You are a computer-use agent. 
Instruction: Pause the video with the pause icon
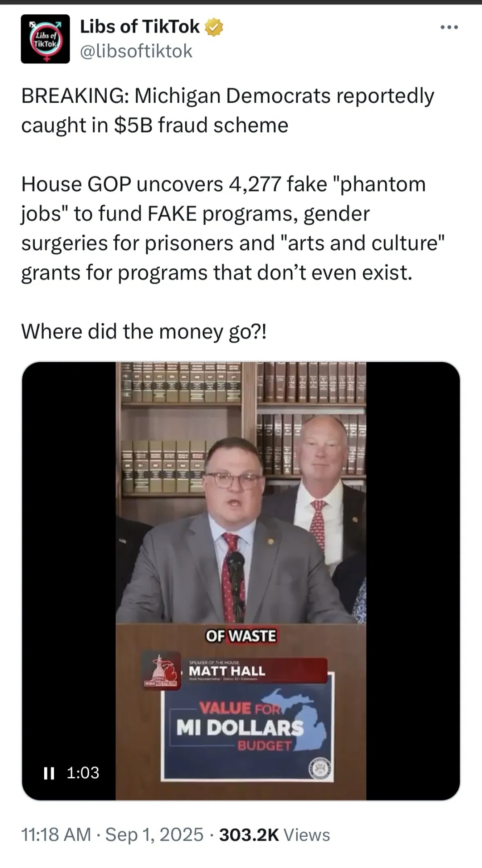(49, 773)
